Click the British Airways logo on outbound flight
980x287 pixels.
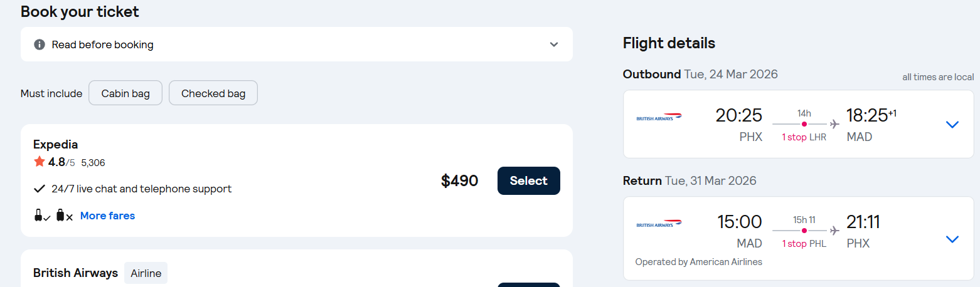click(x=659, y=117)
